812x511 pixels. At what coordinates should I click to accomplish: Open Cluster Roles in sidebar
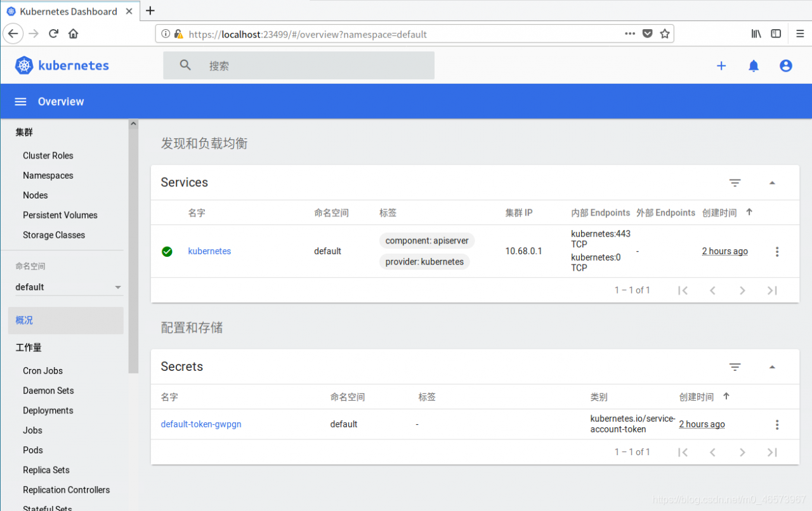(48, 156)
